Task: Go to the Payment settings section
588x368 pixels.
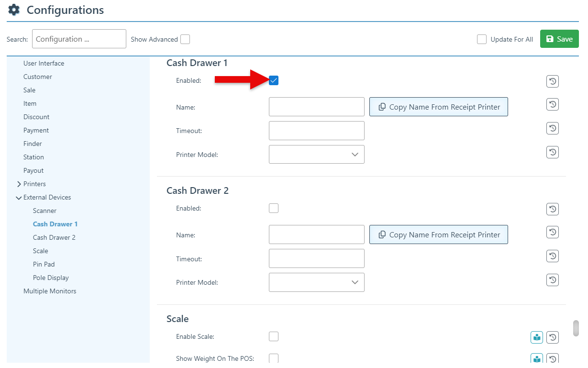Action: (x=36, y=130)
